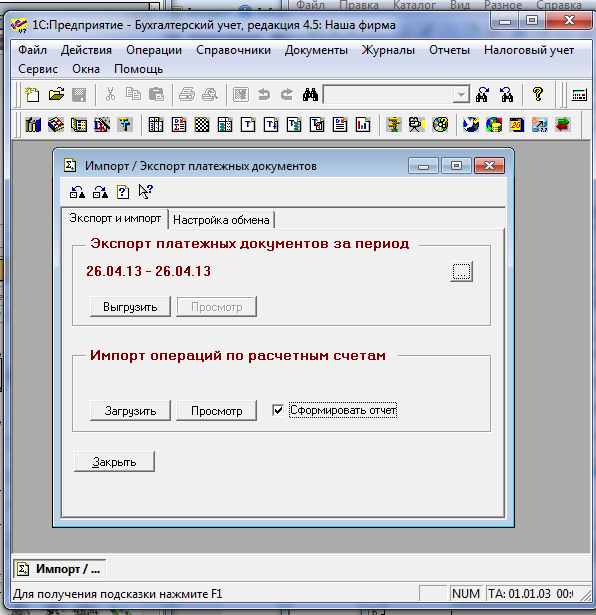Click the binoculars Find icon
This screenshot has width=596, height=615.
pyautogui.click(x=310, y=95)
